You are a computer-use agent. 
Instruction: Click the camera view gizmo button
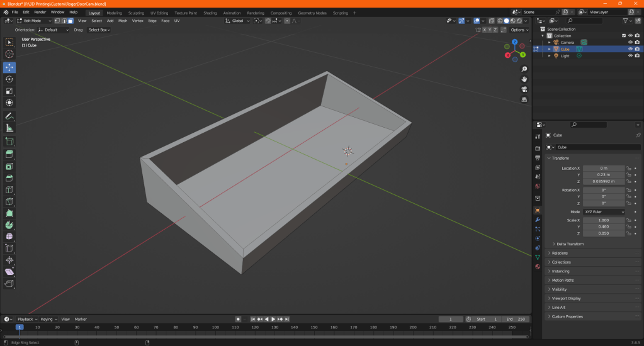pos(524,89)
